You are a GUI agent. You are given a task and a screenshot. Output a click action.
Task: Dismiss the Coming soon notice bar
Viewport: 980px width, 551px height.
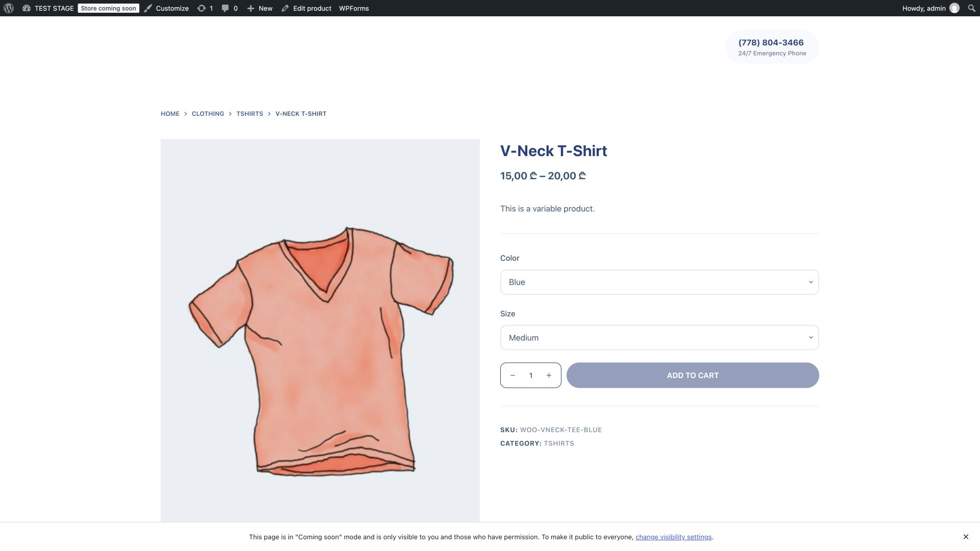pyautogui.click(x=966, y=537)
